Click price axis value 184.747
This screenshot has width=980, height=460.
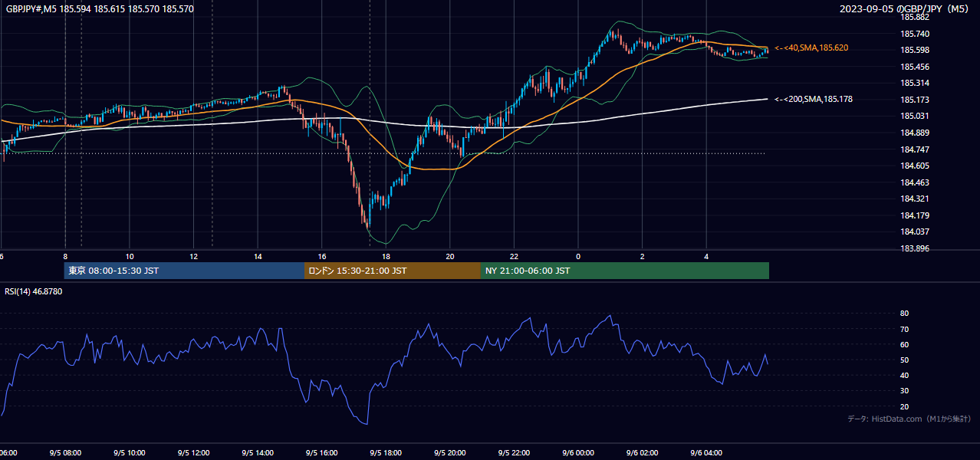916,149
